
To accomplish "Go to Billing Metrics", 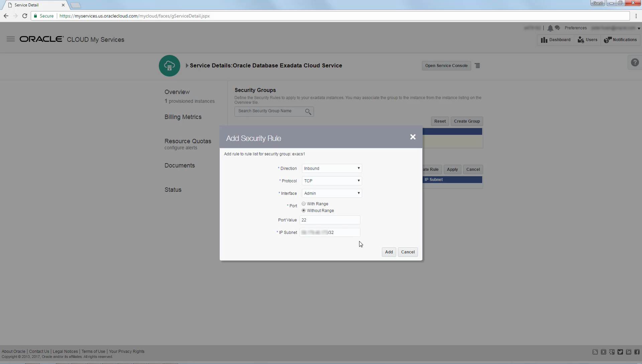I will (183, 117).
